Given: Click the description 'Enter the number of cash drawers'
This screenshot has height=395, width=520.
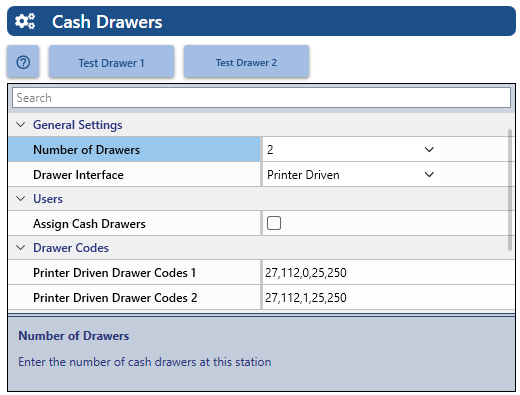Looking at the screenshot, I should point(145,362).
